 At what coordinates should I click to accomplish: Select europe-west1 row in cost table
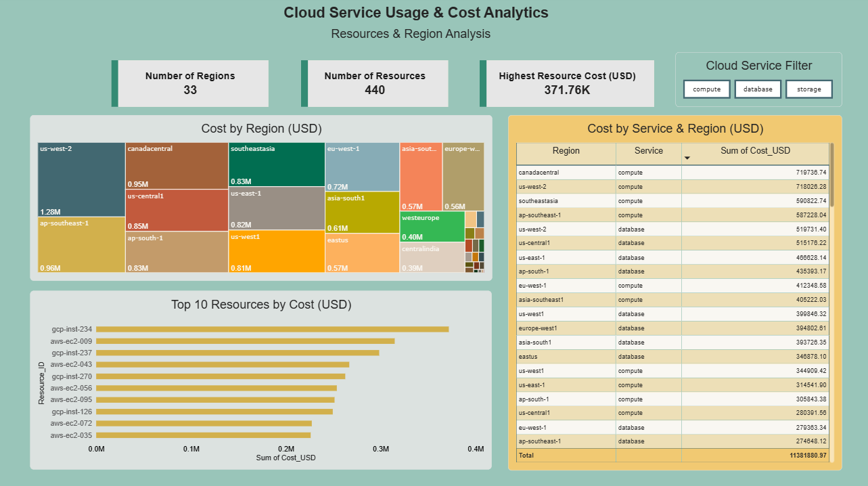(672, 328)
